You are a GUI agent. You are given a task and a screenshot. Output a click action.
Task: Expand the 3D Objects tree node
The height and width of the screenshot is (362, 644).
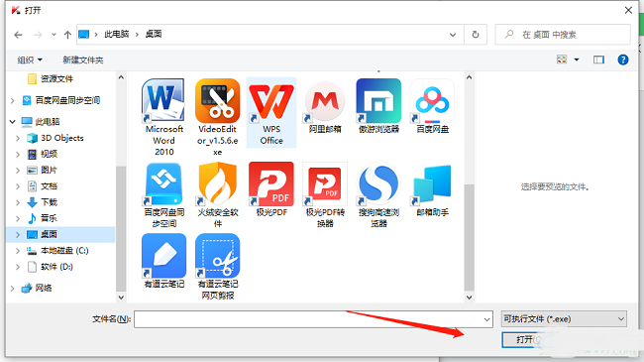[x=18, y=138]
